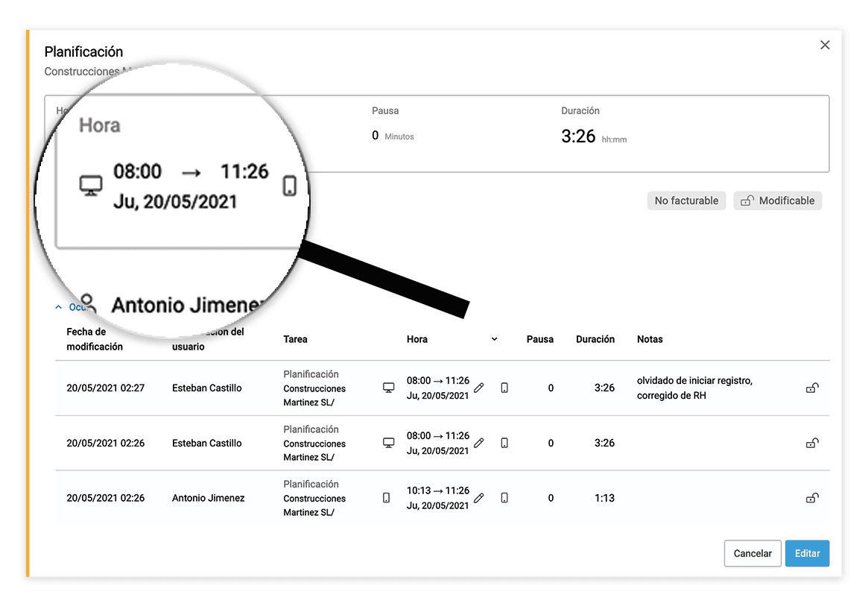Viewport: 868px width, 606px height.
Task: Click unlock padlock icon in first history row
Action: tap(812, 388)
